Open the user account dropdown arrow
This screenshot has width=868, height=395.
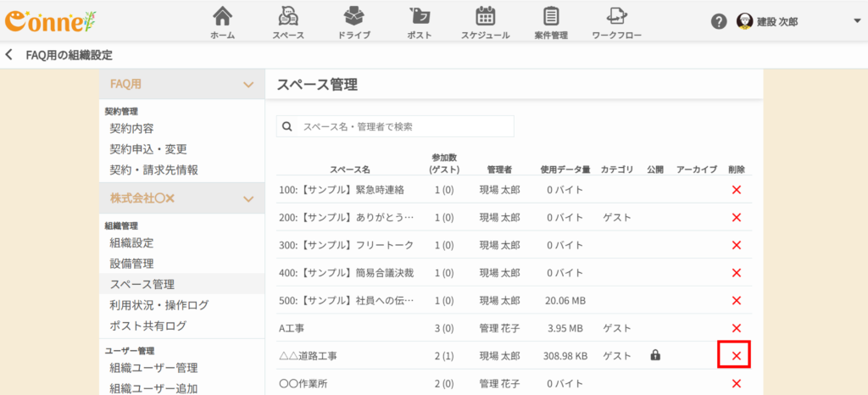[855, 21]
